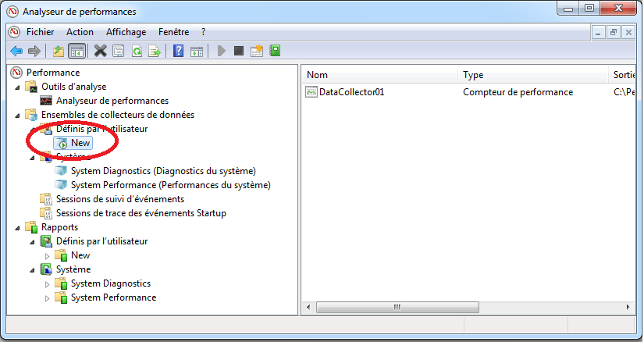Click the Compteur de performance cell

[518, 92]
